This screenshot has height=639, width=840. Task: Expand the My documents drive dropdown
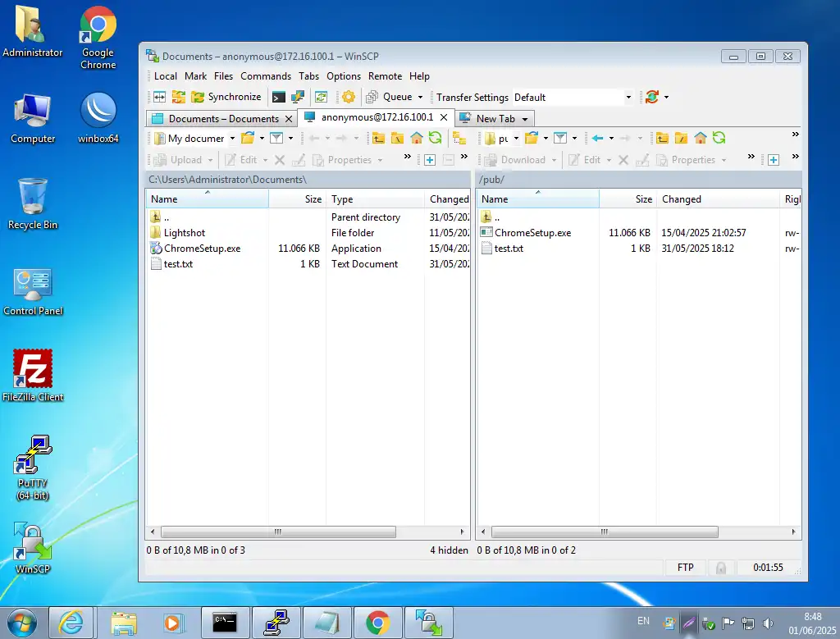pyautogui.click(x=231, y=138)
